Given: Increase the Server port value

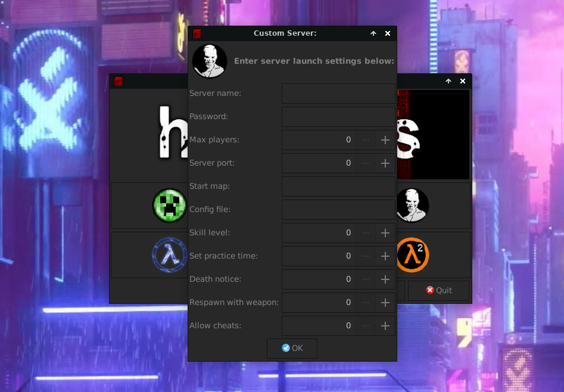Looking at the screenshot, I should click(x=385, y=163).
